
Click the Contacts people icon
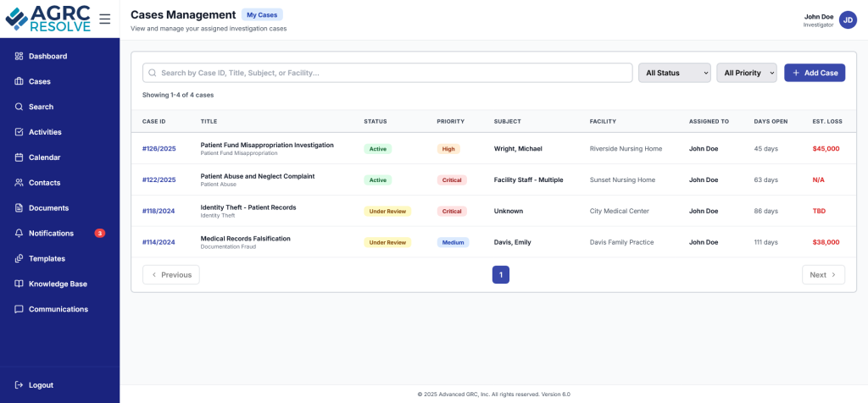point(19,183)
